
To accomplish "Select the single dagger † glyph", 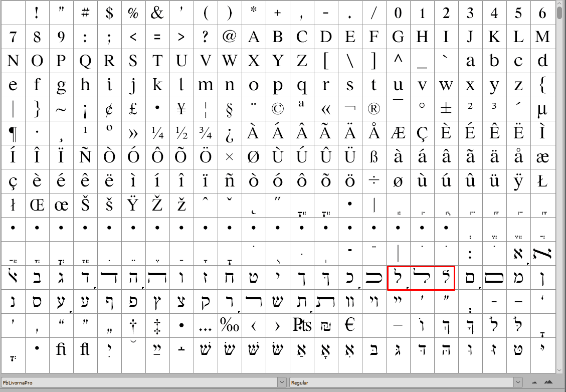I will (133, 326).
